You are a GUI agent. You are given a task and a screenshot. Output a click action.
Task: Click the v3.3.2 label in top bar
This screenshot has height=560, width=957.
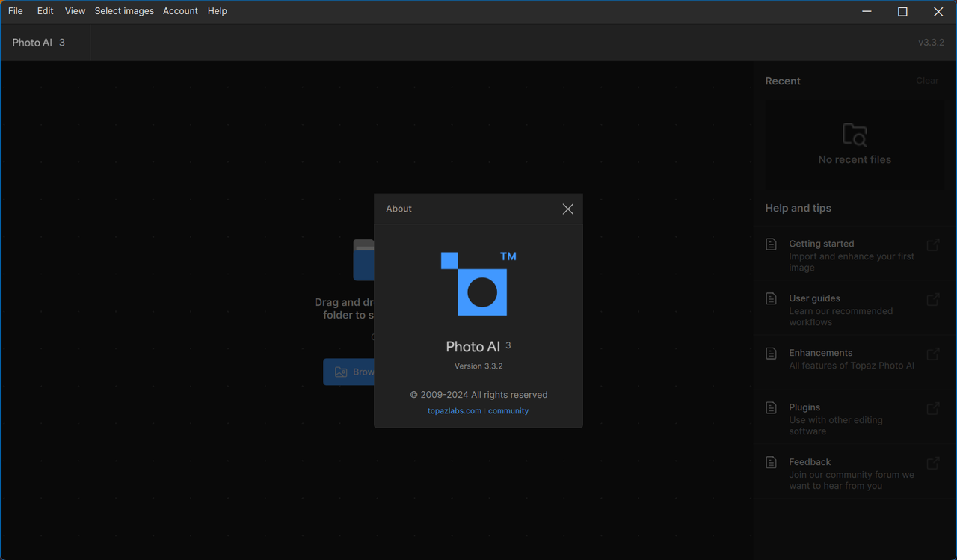coord(931,43)
